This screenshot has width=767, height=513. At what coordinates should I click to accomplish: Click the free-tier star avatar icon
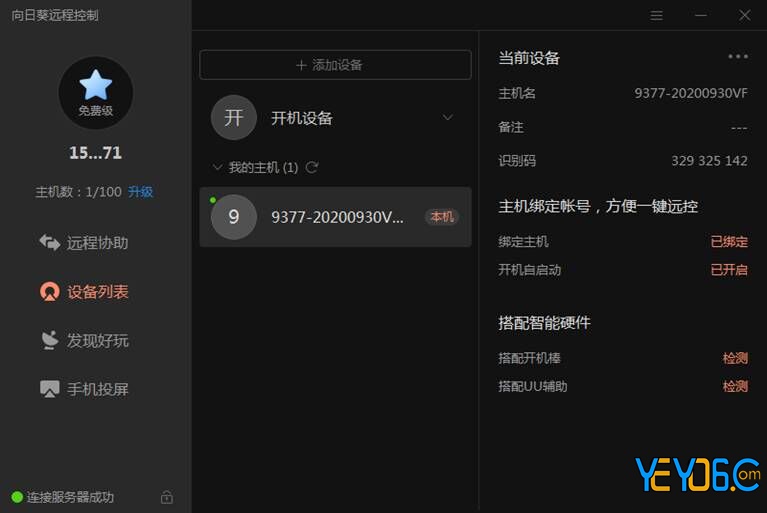coord(95,92)
